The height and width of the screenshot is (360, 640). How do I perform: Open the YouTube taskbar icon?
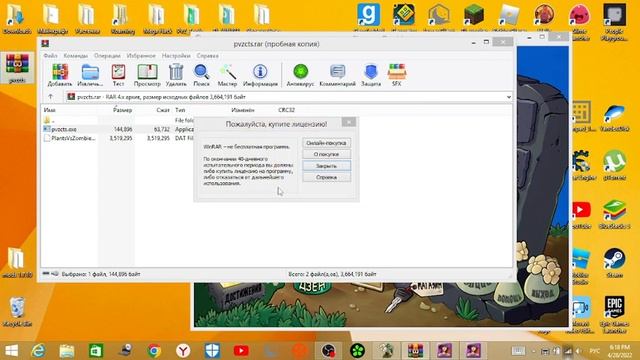click(x=241, y=351)
